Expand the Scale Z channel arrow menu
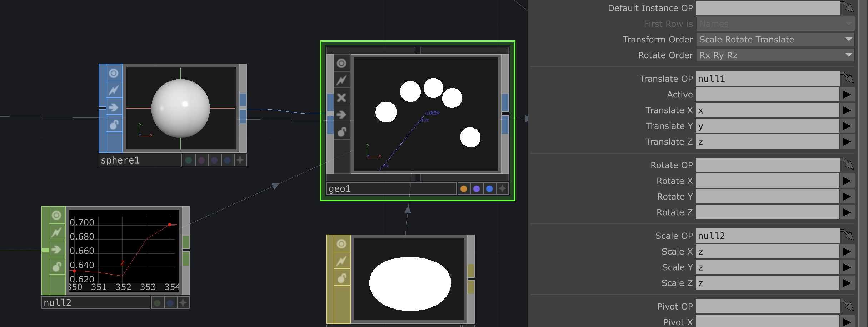 pos(847,283)
